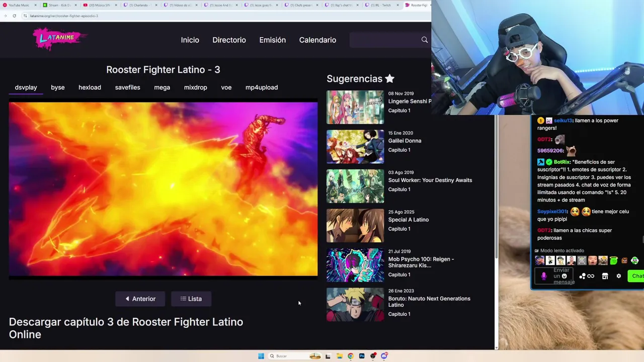Click the Task View icon on the taskbar
The width and height of the screenshot is (644, 362).
tap(328, 356)
